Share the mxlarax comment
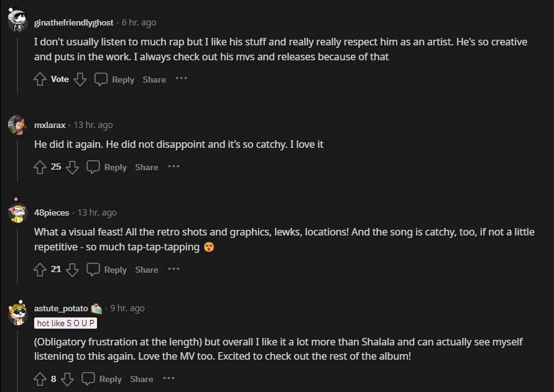The width and height of the screenshot is (554, 392). (146, 167)
